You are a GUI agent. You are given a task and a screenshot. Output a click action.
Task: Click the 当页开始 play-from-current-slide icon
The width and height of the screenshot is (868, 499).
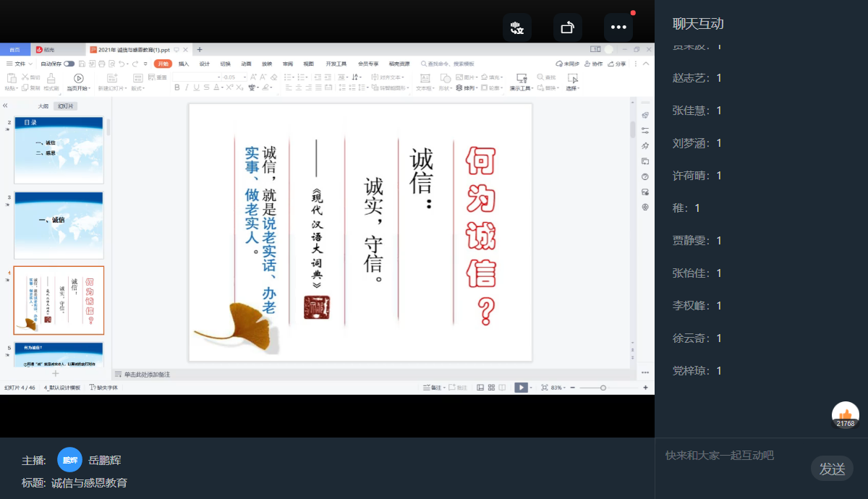(78, 78)
